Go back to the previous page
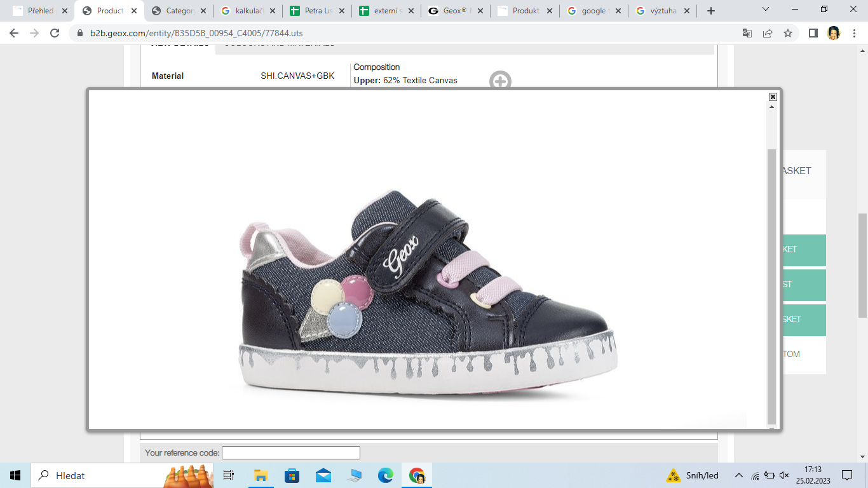This screenshot has width=868, height=488. coord(14,33)
